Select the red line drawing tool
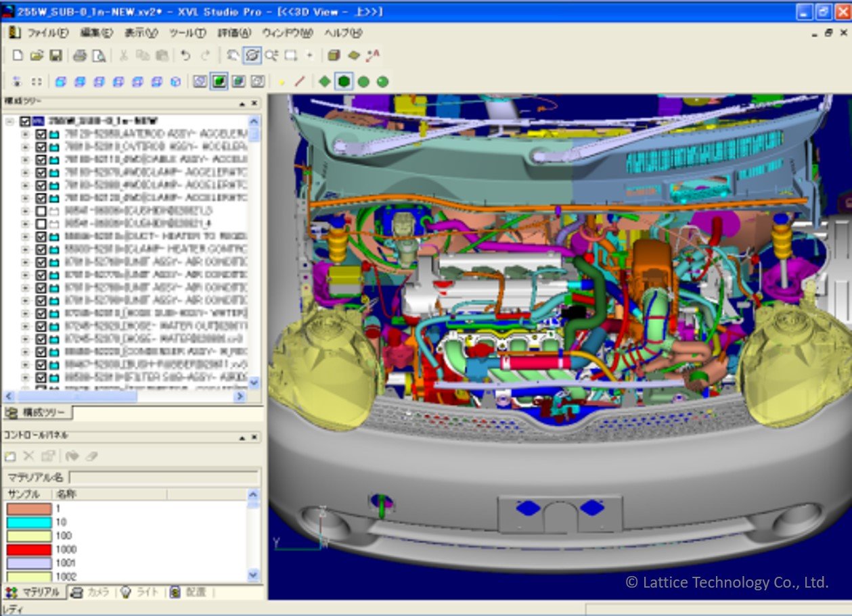This screenshot has height=616, width=852. pyautogui.click(x=300, y=81)
